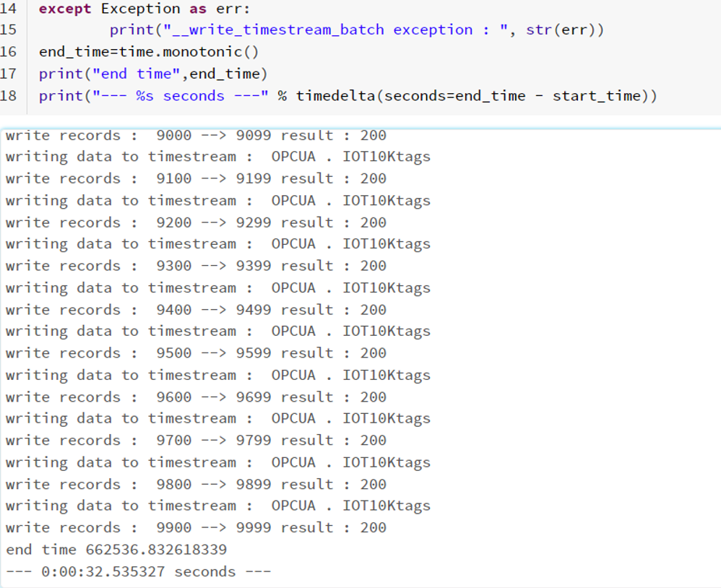
Task: Click output 'write records : 9300 --> 9399'
Action: point(196,266)
